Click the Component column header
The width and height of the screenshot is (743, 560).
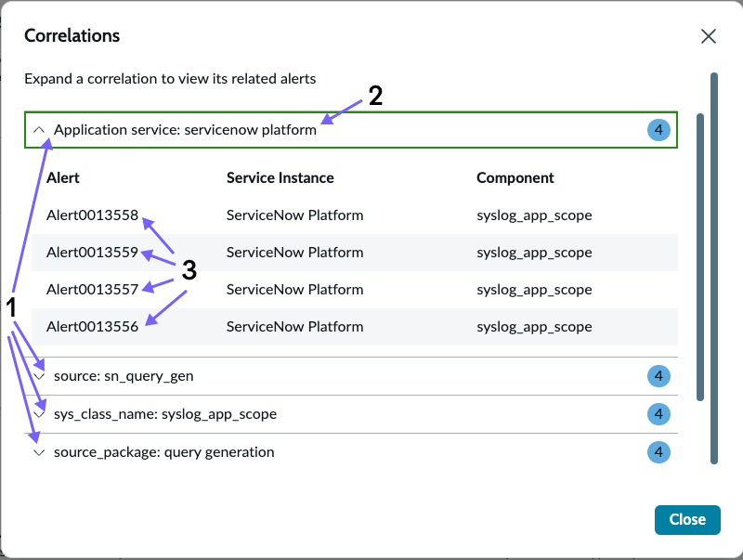[x=515, y=177]
